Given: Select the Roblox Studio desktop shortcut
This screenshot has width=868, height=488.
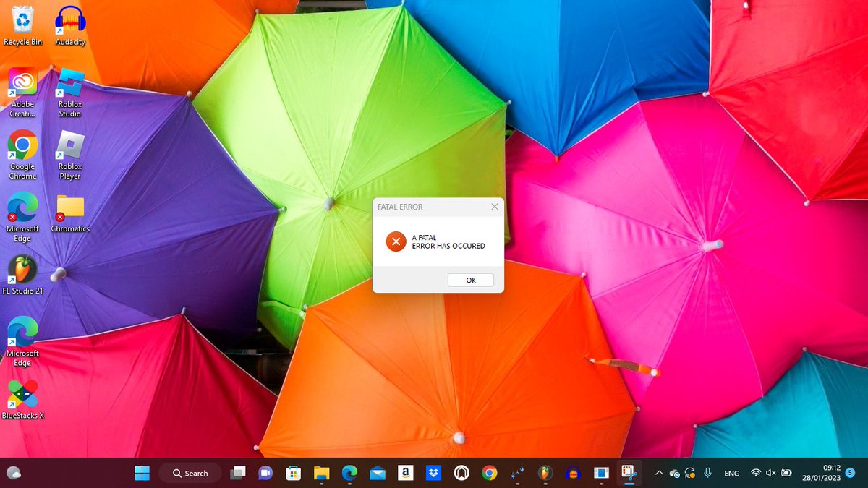Looking at the screenshot, I should [x=70, y=93].
